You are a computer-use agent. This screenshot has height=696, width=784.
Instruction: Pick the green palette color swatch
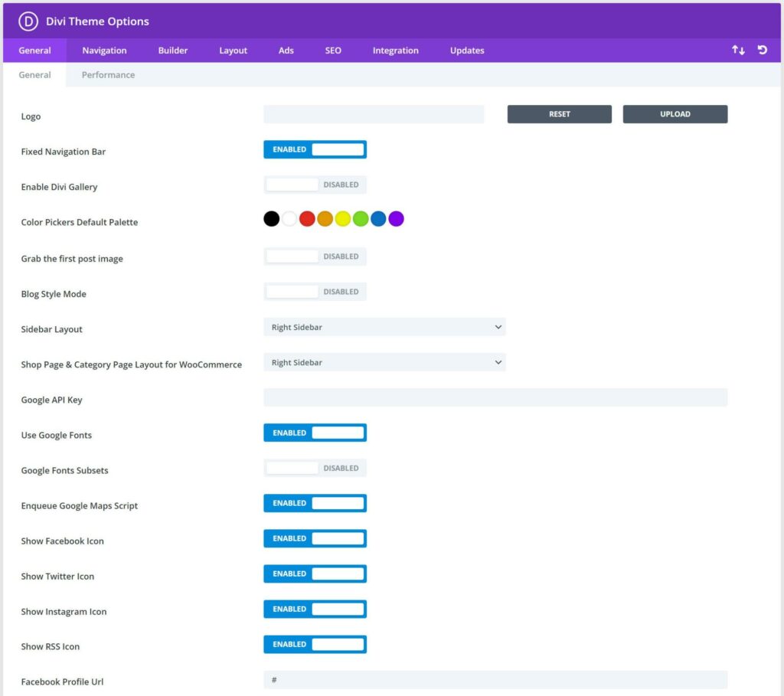click(x=361, y=218)
